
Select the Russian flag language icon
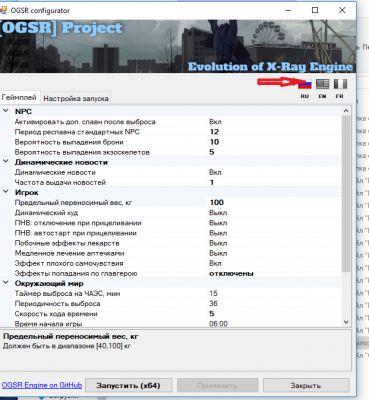pyautogui.click(x=305, y=84)
